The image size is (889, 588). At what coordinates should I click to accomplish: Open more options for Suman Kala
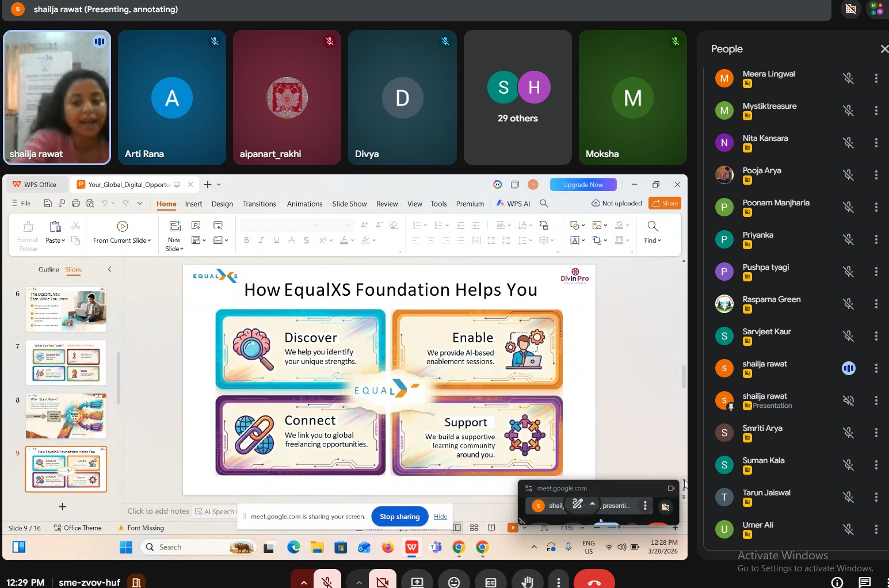click(876, 465)
